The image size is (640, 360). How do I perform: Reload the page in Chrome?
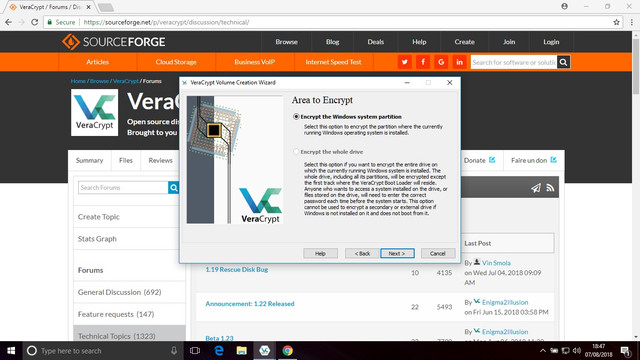[x=35, y=22]
